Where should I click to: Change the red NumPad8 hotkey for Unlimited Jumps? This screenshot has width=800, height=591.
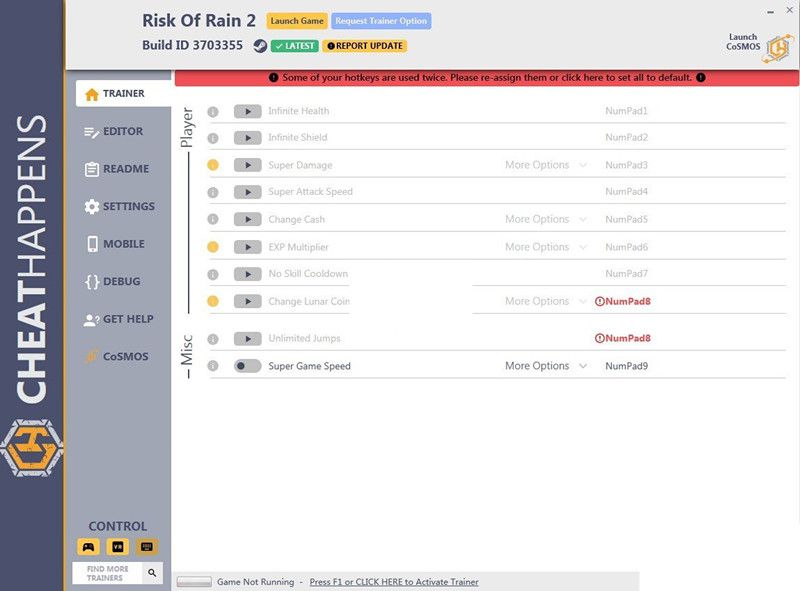pos(628,338)
